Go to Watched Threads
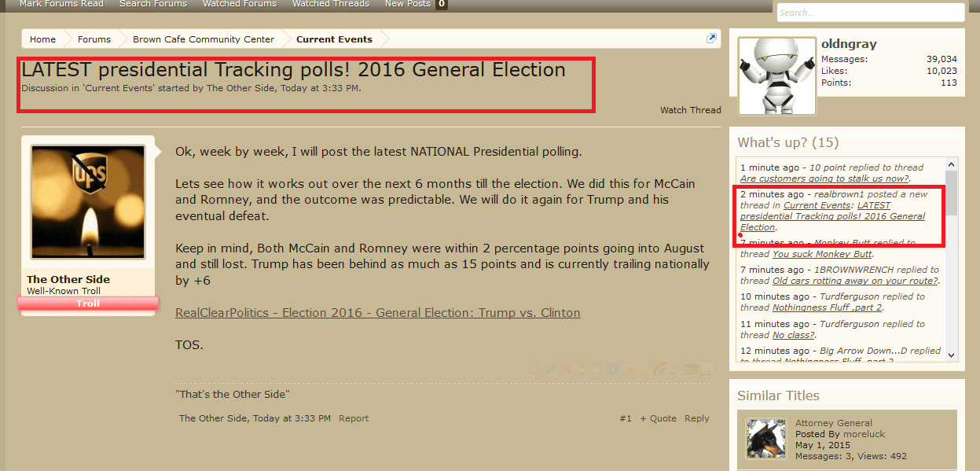Viewport: 980px width, 471px height. tap(331, 4)
